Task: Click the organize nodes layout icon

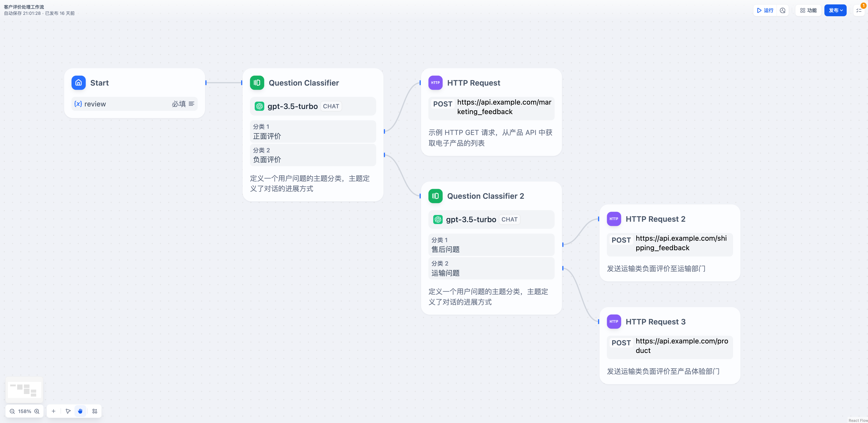Action: click(95, 411)
